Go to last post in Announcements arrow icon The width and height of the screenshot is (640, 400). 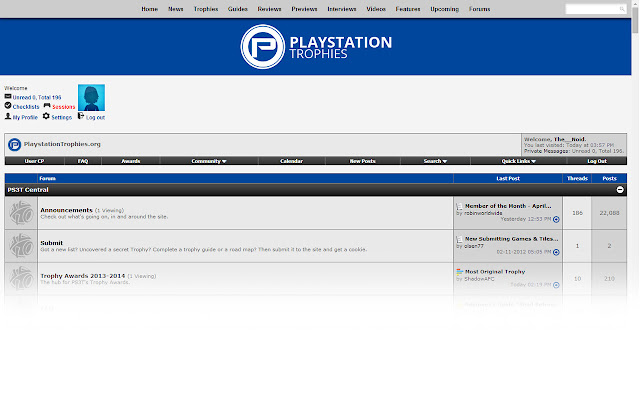556,220
